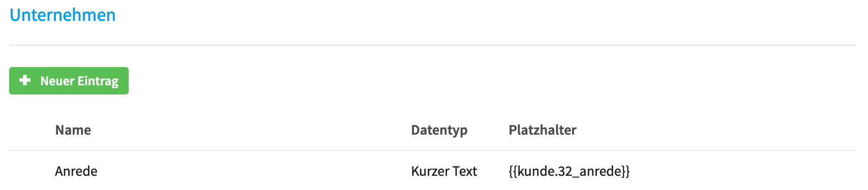This screenshot has height=190, width=868.
Task: Click the Kurzer Text data type cell
Action: (x=444, y=171)
